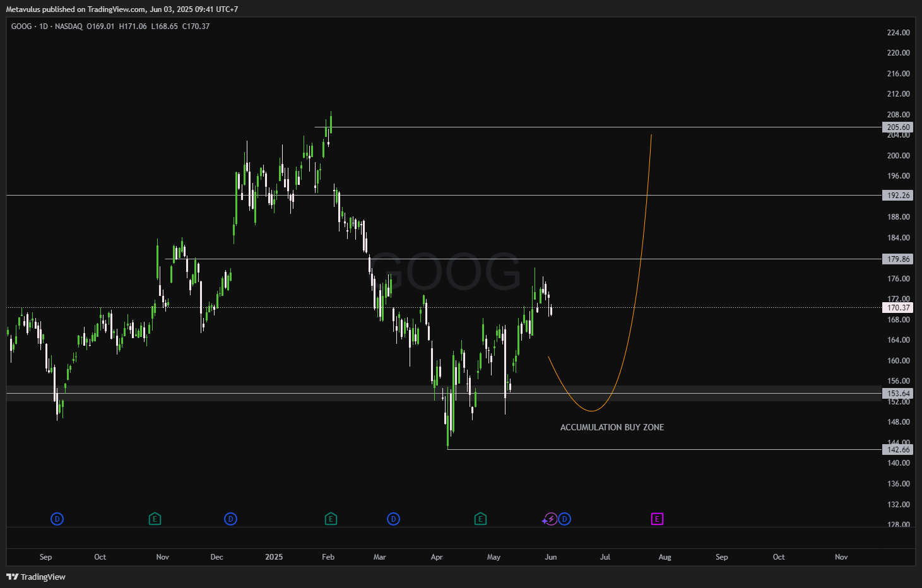Select the 192.26 price line label

(898, 196)
